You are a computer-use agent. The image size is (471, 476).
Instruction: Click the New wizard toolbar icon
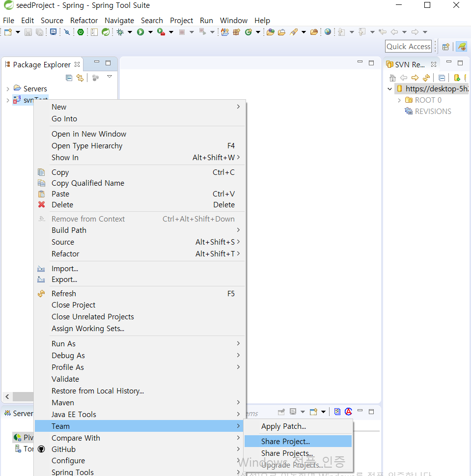coord(8,32)
